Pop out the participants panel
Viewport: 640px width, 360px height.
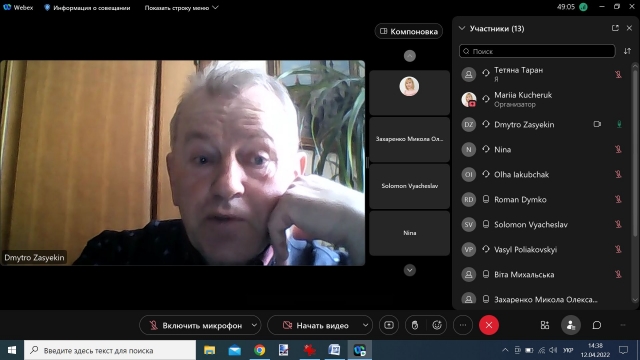615,28
